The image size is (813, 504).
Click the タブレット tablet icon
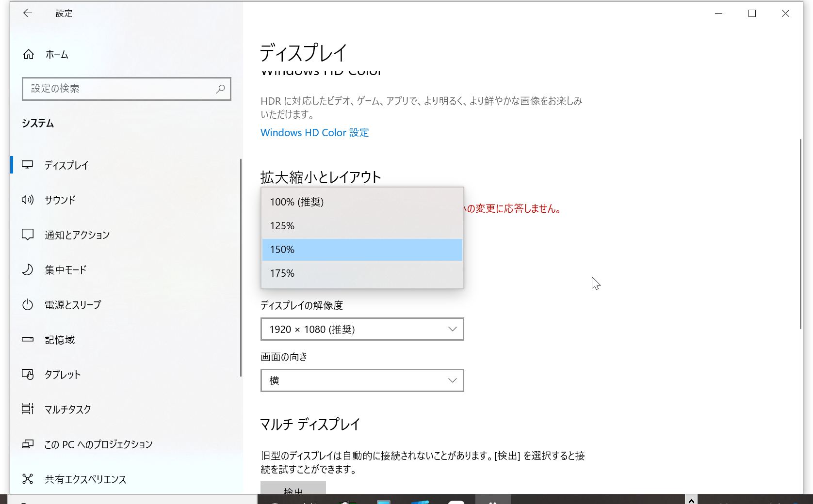[x=28, y=375]
